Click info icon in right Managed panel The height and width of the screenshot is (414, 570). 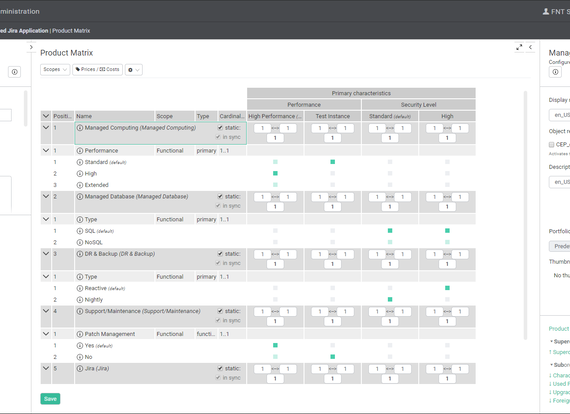point(555,72)
